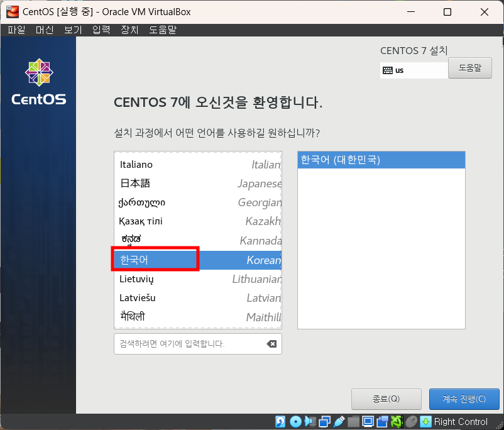This screenshot has height=430, width=504.
Task: Select the Kannada language row
Action: [x=198, y=241]
